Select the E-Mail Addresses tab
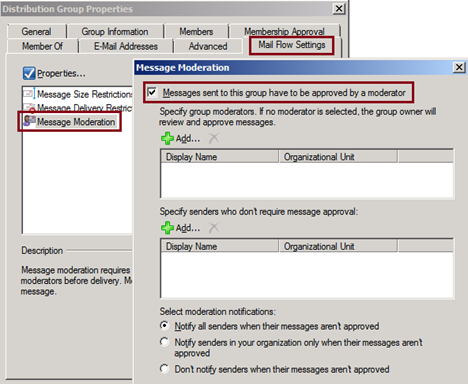 click(x=126, y=46)
